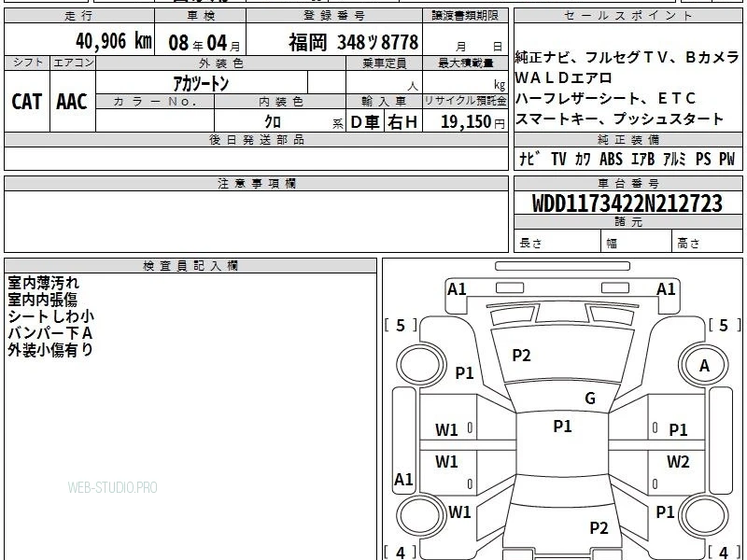Click the リサイクル預託金 header
The image size is (747, 560).
pos(465,101)
